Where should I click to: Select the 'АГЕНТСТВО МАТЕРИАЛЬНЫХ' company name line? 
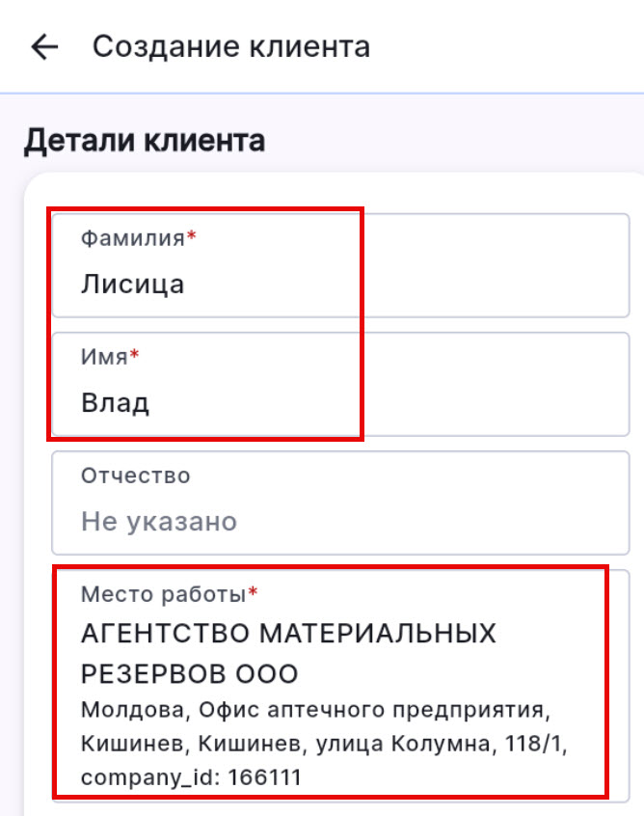(x=288, y=635)
